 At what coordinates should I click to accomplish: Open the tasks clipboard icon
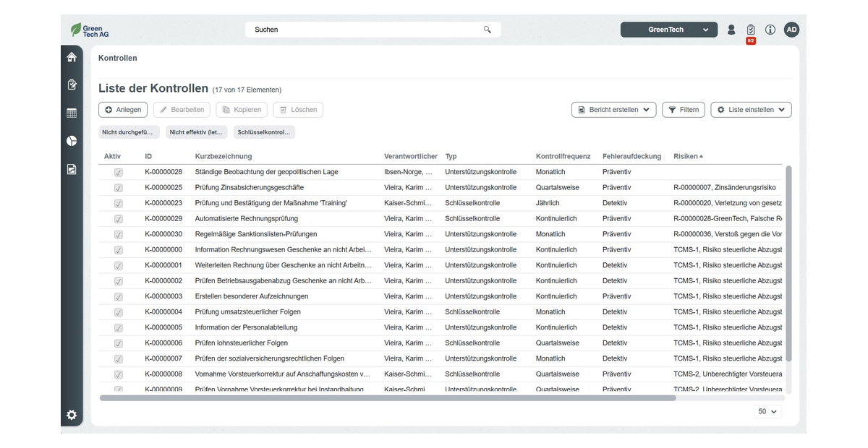(x=751, y=30)
